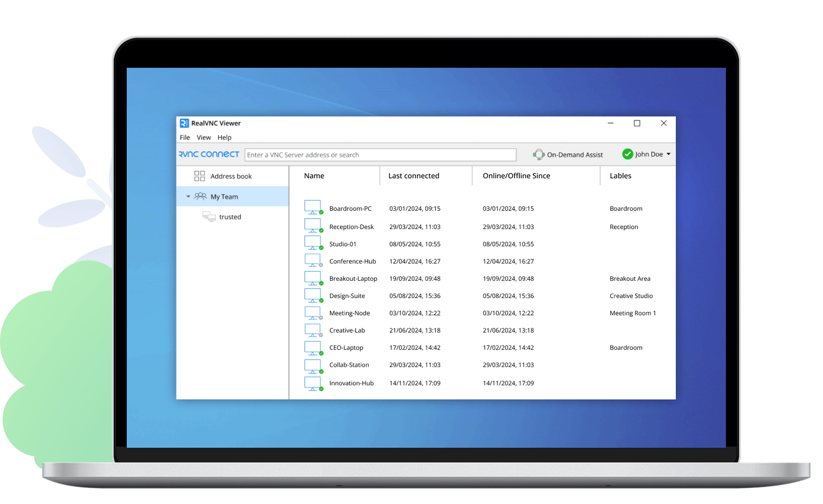This screenshot has width=823, height=504.
Task: Click the green checkmark beside John Doe
Action: (627, 154)
